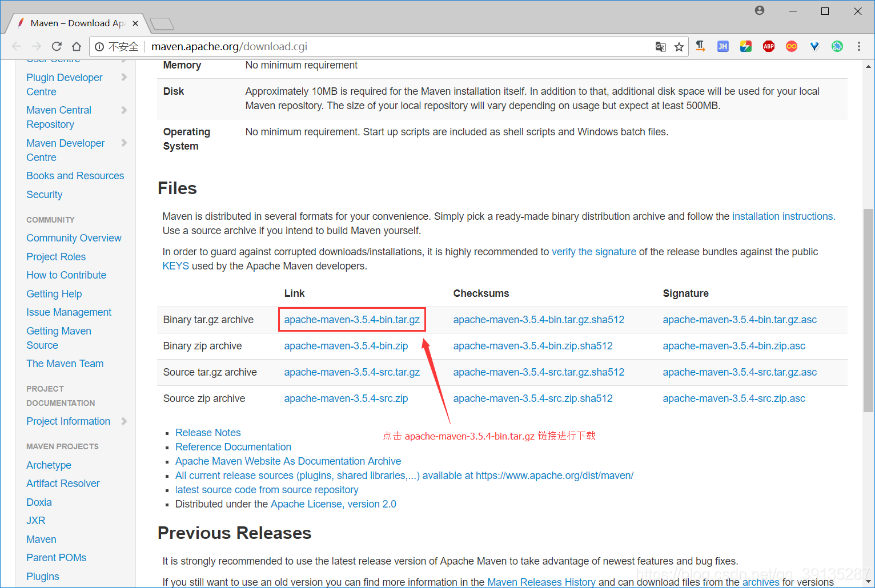Open the red infinity extension icon
Screen dimensions: 875x588
click(792, 46)
